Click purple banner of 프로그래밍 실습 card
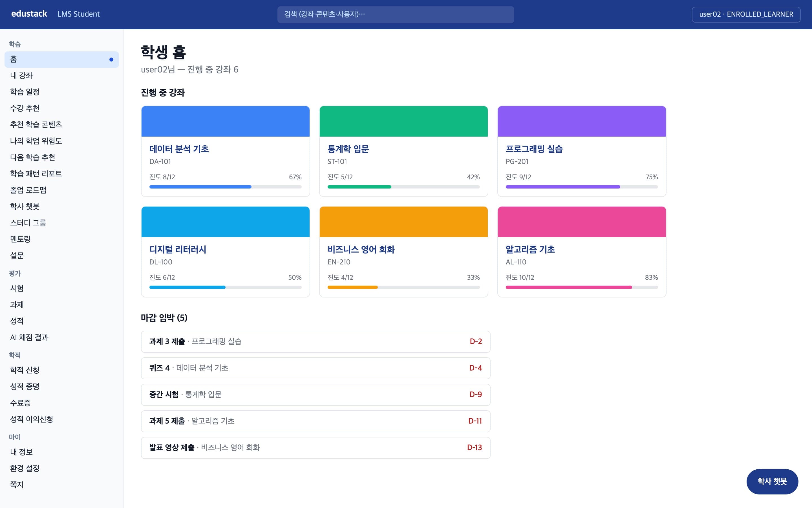The height and width of the screenshot is (508, 812). point(582,121)
